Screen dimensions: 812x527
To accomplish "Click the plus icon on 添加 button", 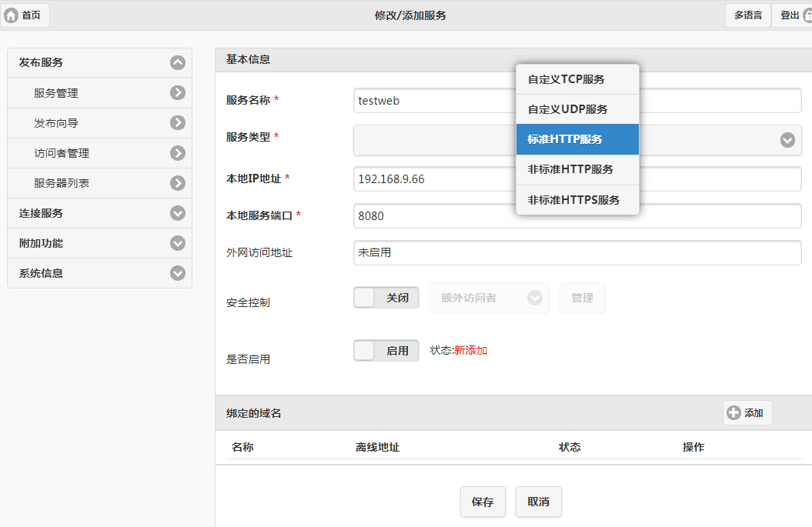I will [x=733, y=413].
